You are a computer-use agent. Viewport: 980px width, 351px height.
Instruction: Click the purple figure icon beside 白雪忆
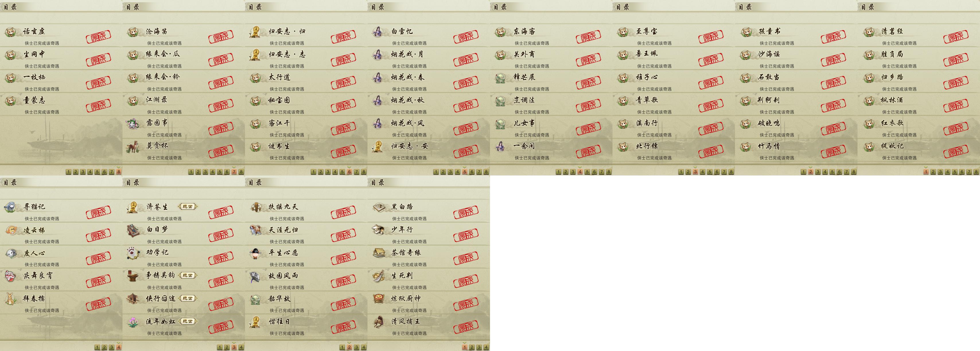click(x=378, y=32)
